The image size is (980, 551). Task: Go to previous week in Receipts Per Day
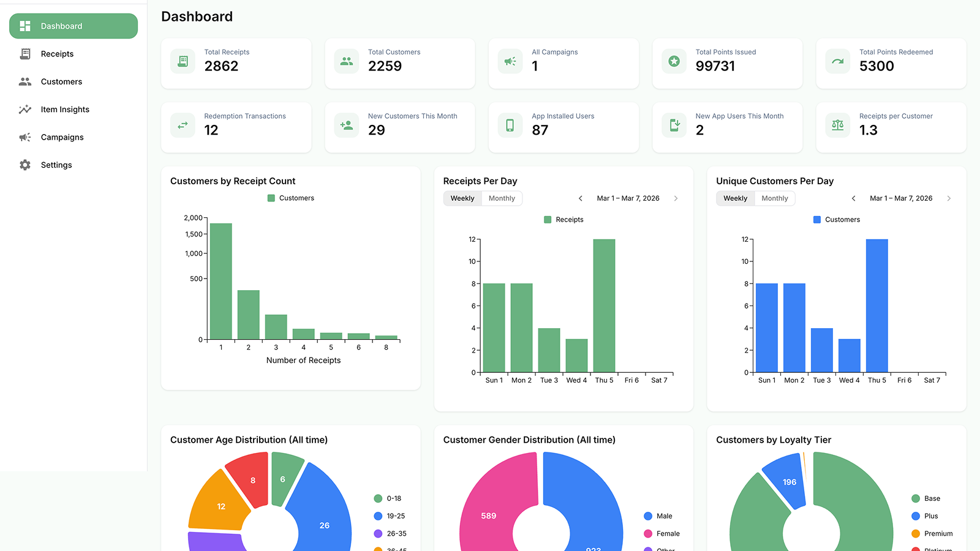(x=581, y=198)
